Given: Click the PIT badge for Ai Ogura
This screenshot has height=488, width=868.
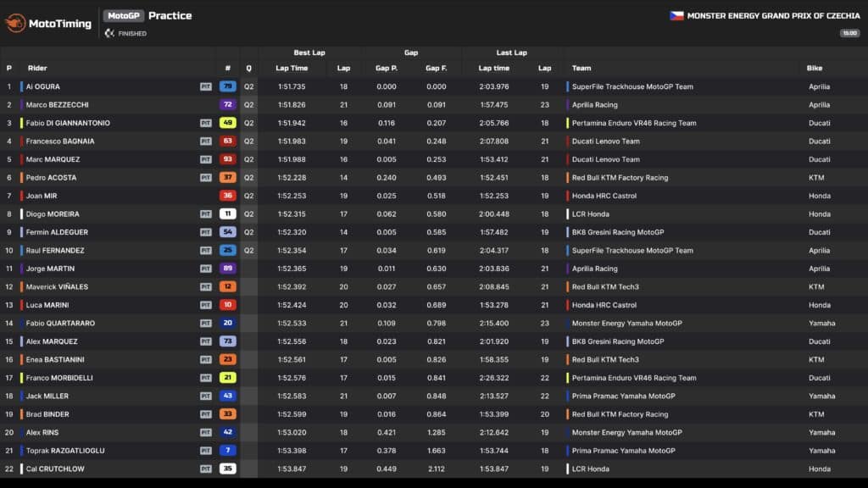Looking at the screenshot, I should [206, 87].
